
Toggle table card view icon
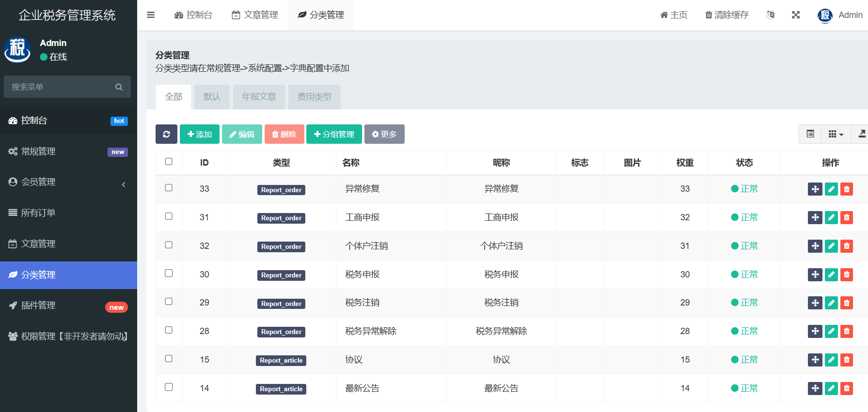point(810,134)
